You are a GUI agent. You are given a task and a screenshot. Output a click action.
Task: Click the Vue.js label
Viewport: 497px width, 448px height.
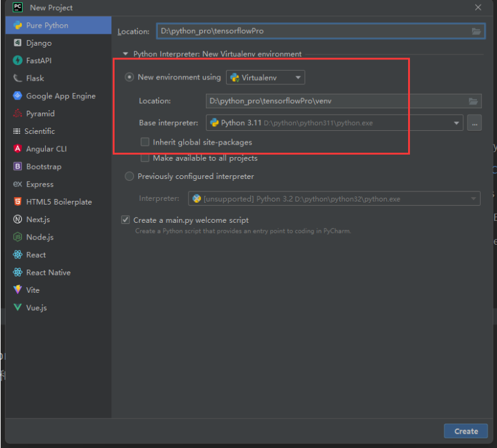(36, 308)
